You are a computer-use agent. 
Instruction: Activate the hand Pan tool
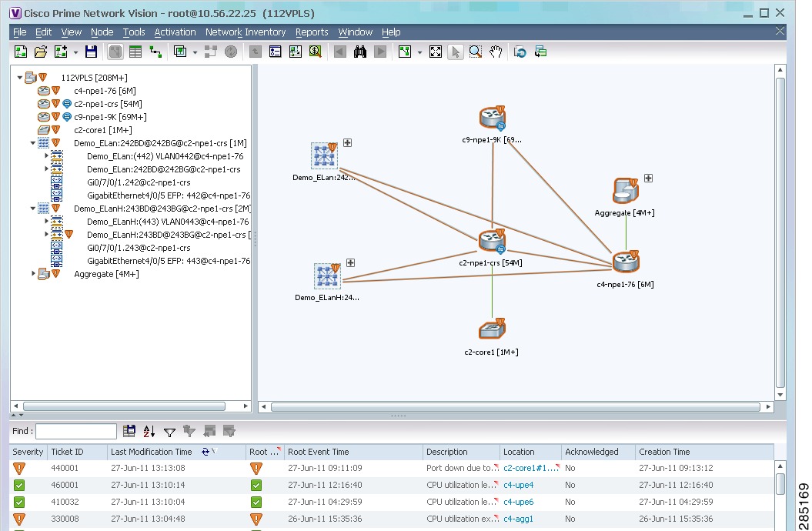coord(496,52)
